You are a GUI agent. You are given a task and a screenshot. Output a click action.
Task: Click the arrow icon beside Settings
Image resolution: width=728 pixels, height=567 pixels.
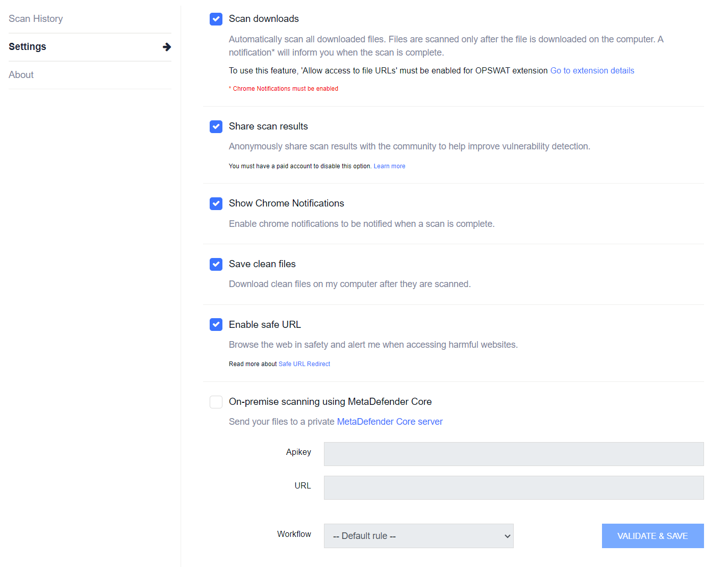coord(167,47)
